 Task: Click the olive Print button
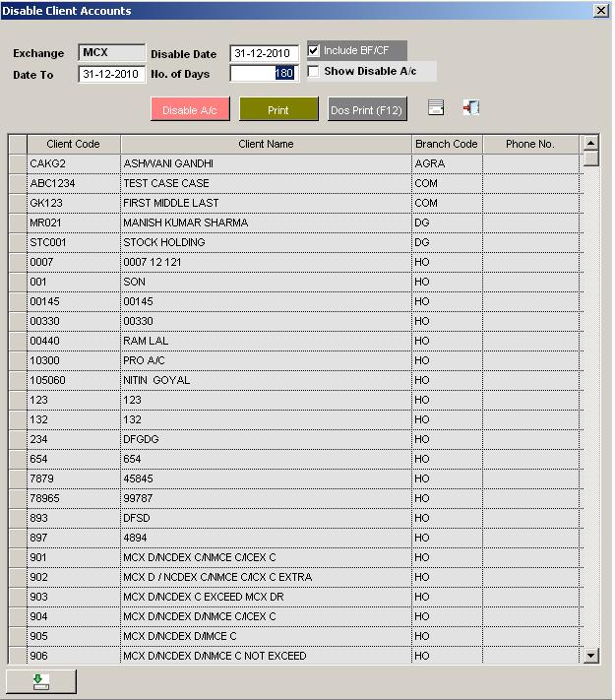(x=278, y=109)
